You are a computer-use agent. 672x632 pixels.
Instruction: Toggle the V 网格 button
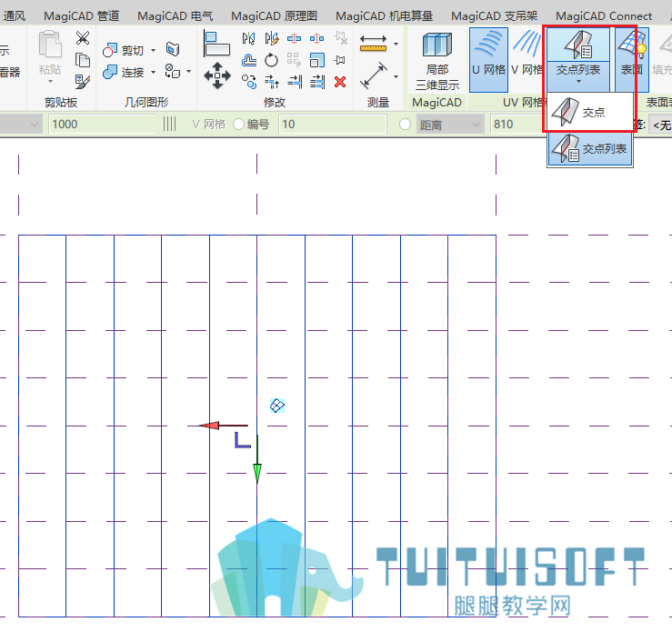pos(527,60)
